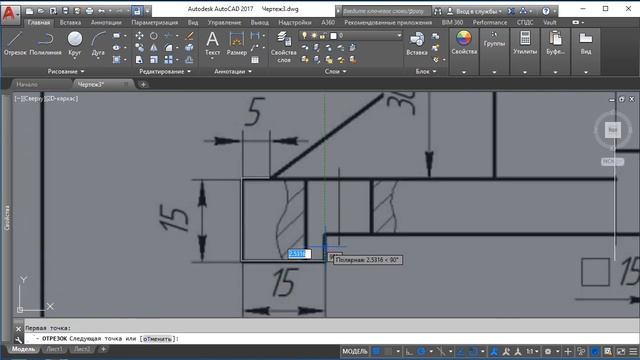The width and height of the screenshot is (640, 360).
Task: Click the Свойства color wheel
Action: (x=464, y=38)
